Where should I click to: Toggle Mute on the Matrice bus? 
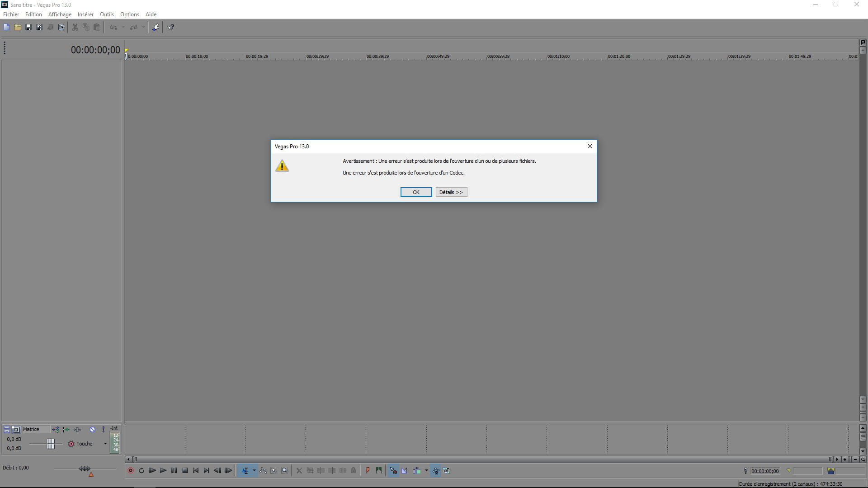click(92, 429)
